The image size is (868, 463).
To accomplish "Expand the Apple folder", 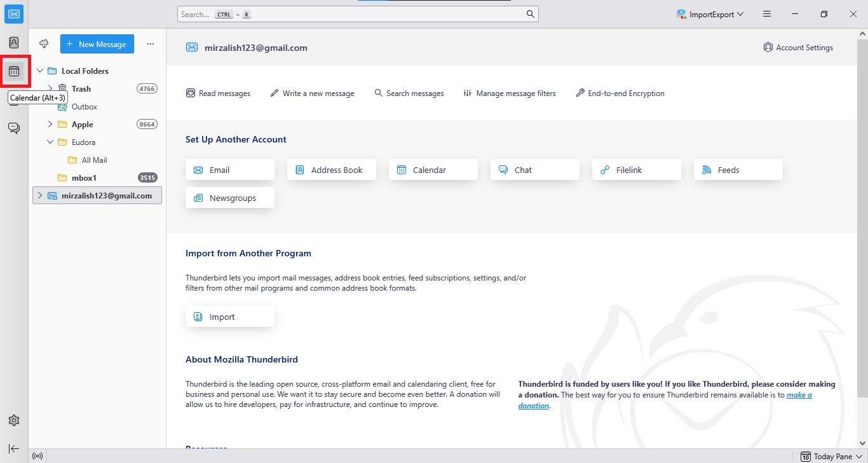I will point(50,124).
